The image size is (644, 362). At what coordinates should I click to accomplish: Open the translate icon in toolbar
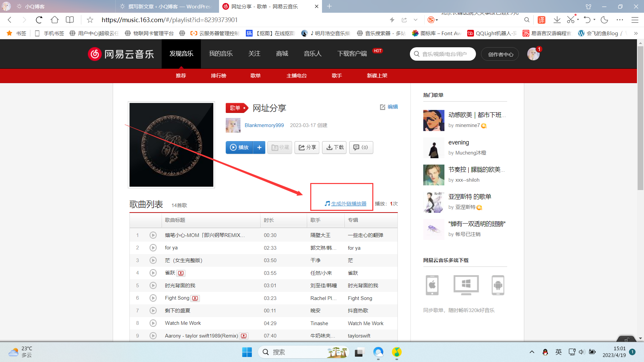[541, 20]
